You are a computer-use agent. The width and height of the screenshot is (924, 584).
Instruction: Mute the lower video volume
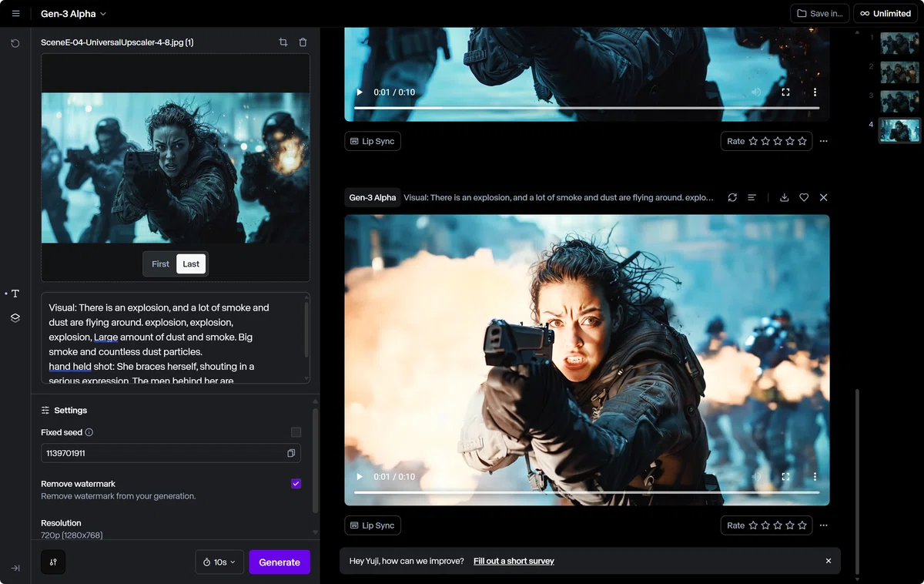[756, 476]
